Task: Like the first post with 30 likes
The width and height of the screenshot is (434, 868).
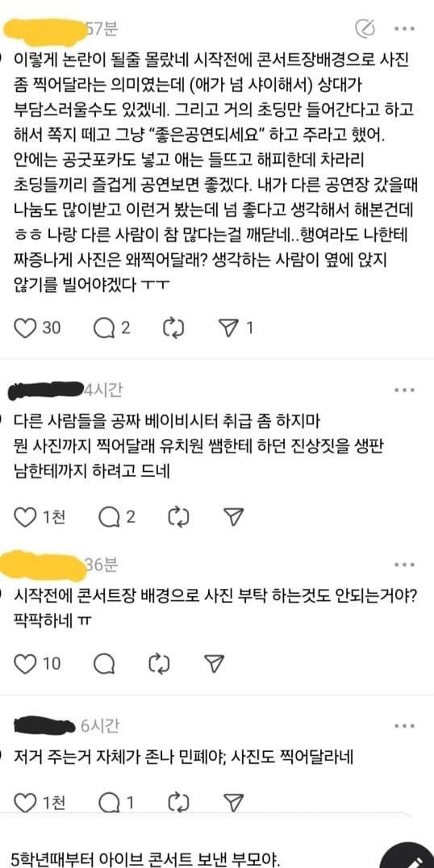Action: (x=24, y=328)
